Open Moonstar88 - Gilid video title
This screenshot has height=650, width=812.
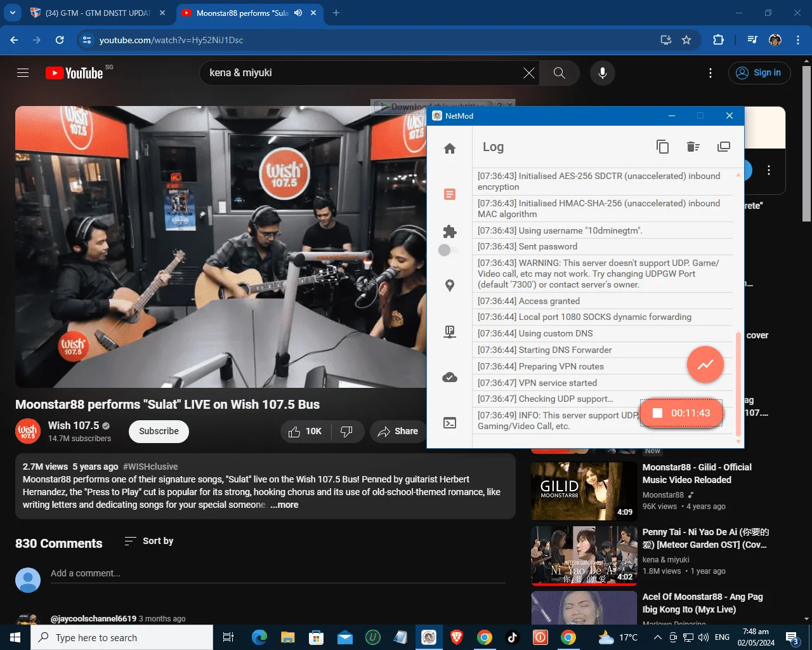click(x=697, y=474)
